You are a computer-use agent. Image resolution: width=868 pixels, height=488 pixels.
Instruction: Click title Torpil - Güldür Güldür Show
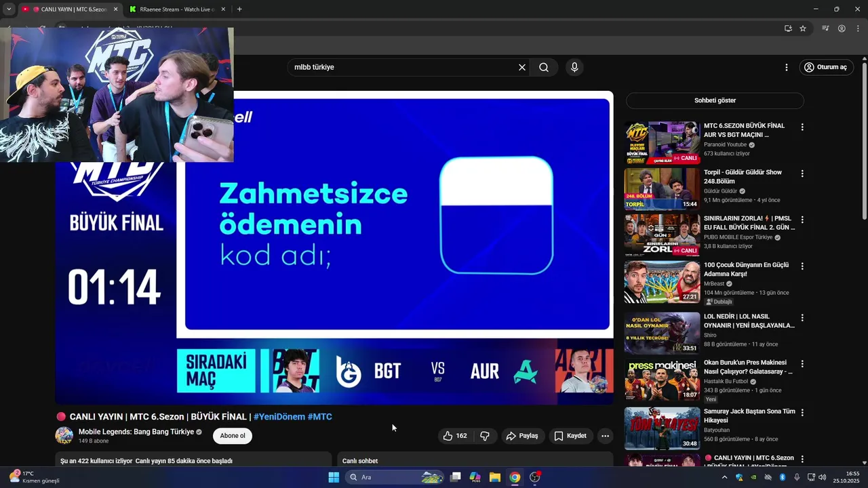(x=743, y=177)
